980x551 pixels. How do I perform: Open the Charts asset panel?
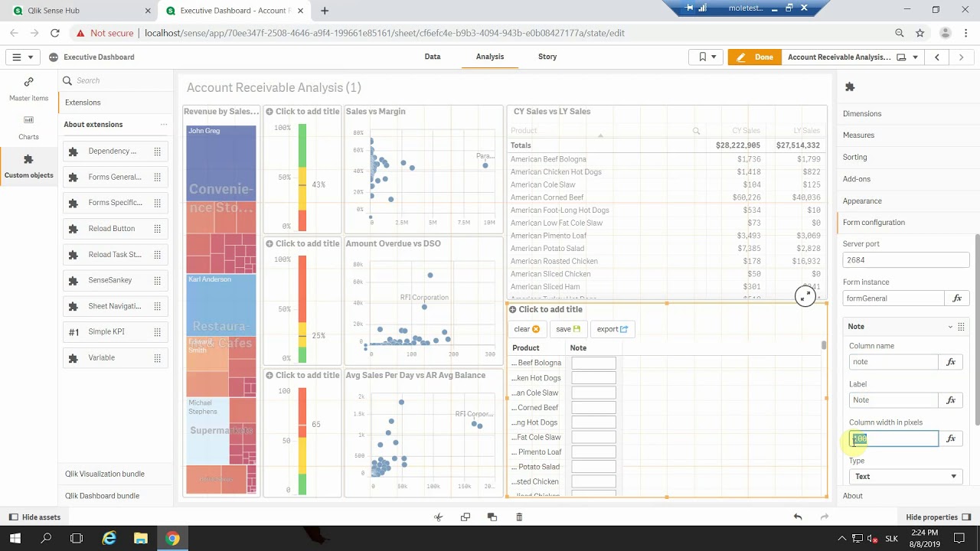pos(28,128)
